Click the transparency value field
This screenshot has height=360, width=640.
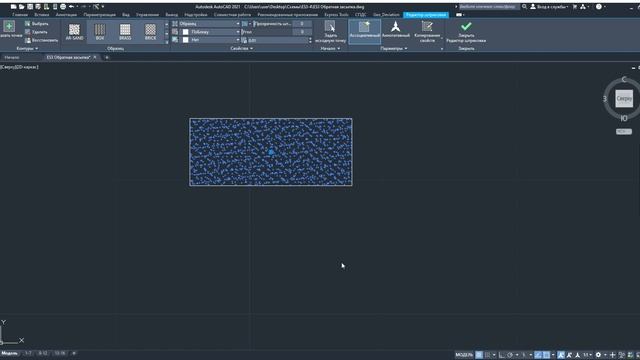[x=303, y=24]
